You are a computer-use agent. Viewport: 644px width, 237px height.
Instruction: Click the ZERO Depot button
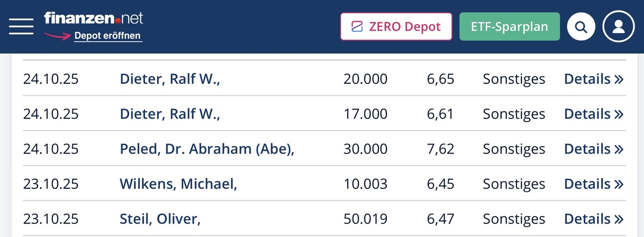coord(396,27)
